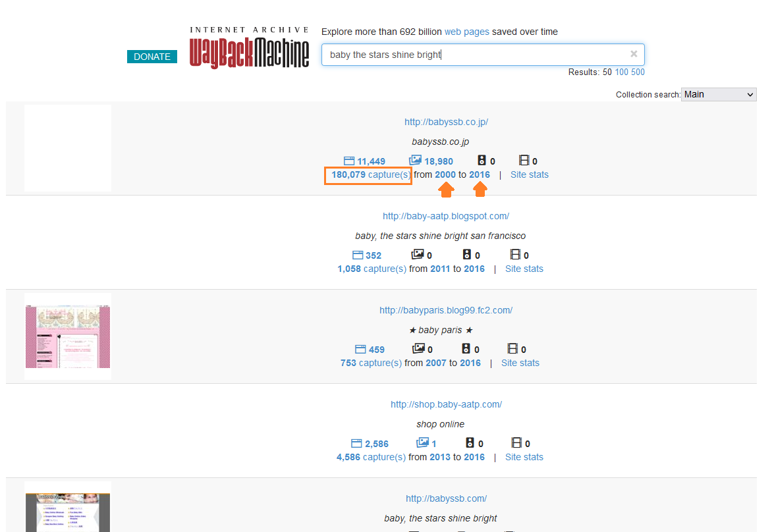Click the audio icon in the babyssb.co.jp result

482,161
